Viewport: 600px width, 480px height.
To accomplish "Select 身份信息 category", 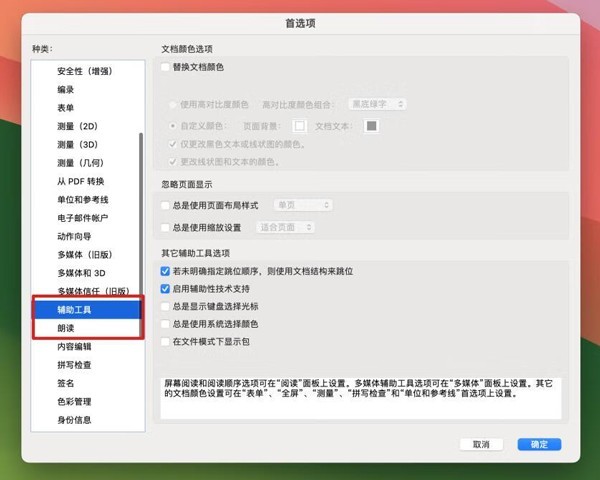I will click(88, 420).
